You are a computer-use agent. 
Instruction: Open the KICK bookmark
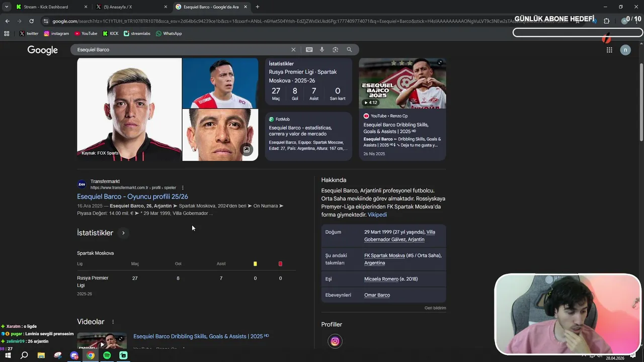click(111, 34)
